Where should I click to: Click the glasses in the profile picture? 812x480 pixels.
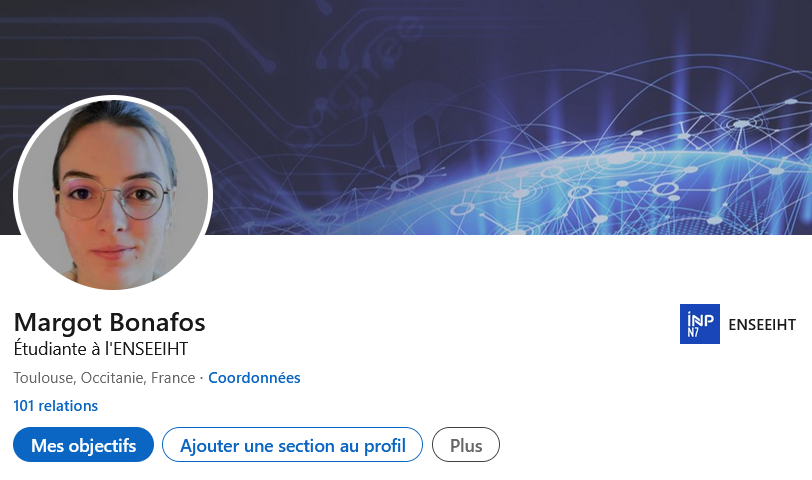113,199
